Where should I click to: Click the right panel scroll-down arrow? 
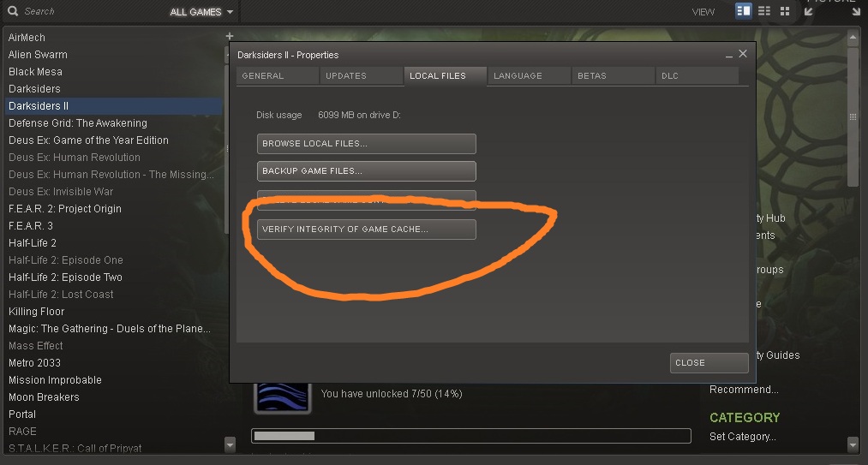point(853,444)
